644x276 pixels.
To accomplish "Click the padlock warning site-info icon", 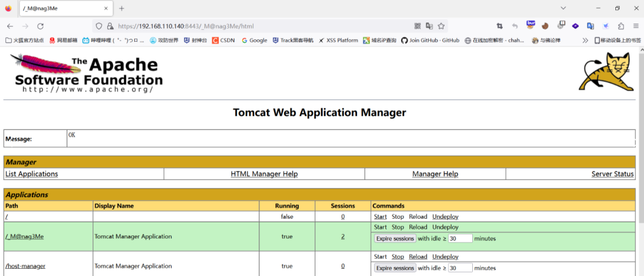I will [x=110, y=26].
